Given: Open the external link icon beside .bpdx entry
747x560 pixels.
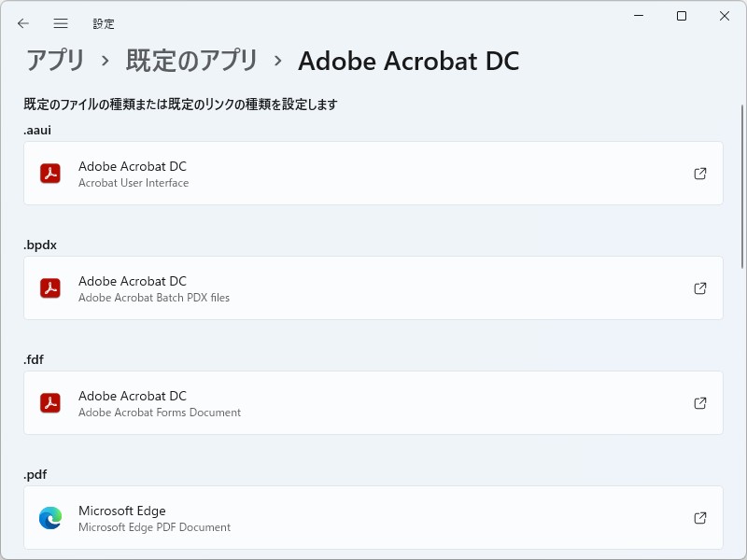Looking at the screenshot, I should coord(699,287).
